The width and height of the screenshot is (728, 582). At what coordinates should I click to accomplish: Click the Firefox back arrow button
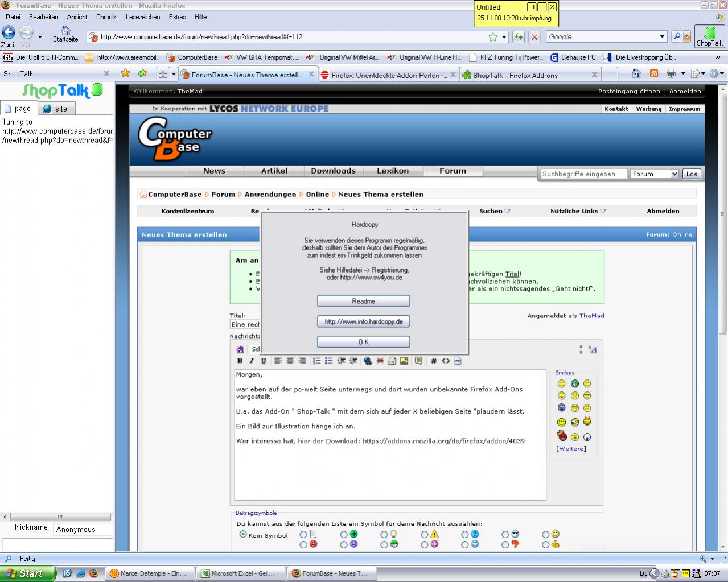pyautogui.click(x=9, y=32)
